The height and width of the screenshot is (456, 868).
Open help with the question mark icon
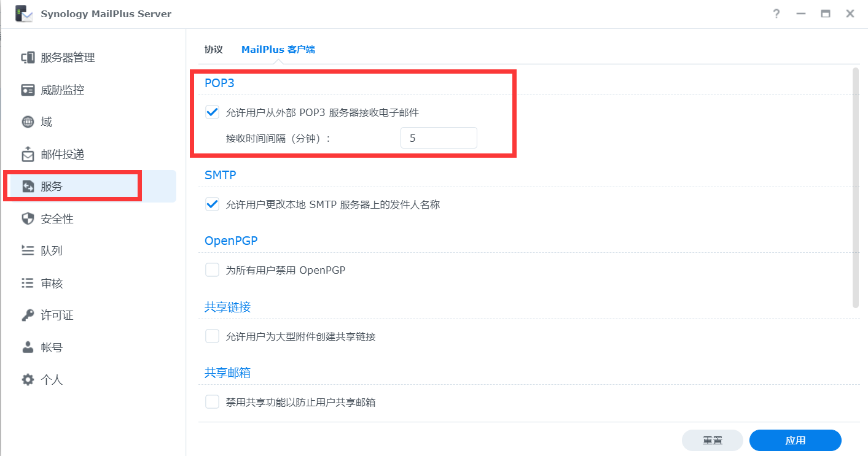pyautogui.click(x=776, y=14)
